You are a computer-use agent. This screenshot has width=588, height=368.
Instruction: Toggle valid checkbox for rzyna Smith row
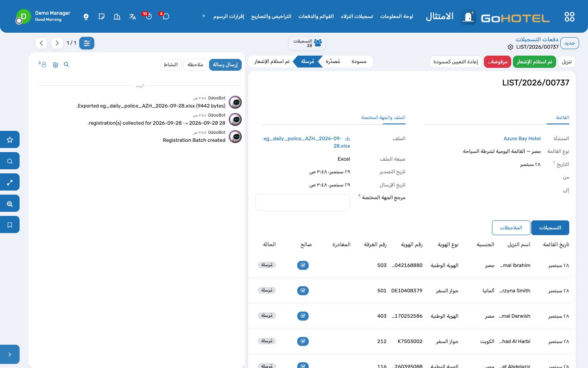[x=303, y=291]
